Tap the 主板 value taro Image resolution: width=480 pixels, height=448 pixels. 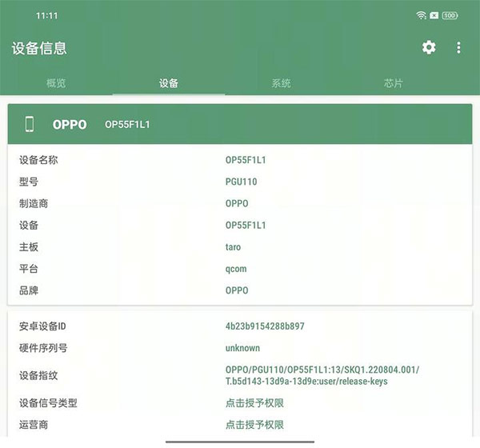tap(233, 247)
